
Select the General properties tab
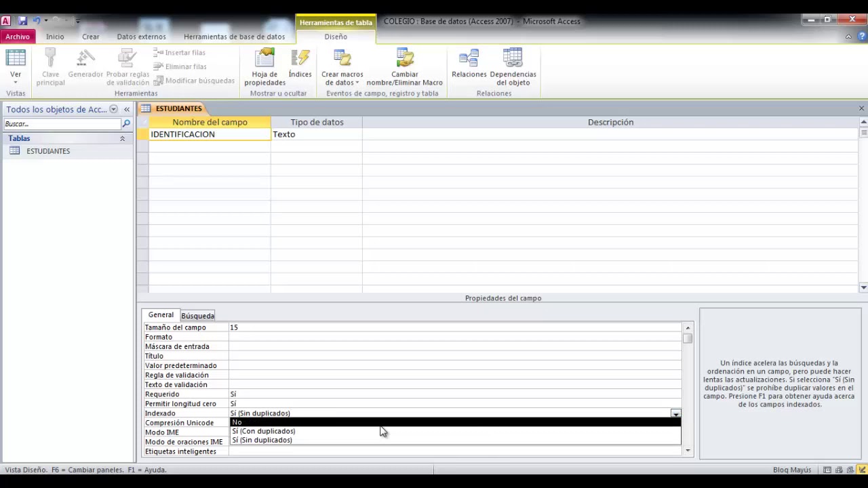[161, 315]
